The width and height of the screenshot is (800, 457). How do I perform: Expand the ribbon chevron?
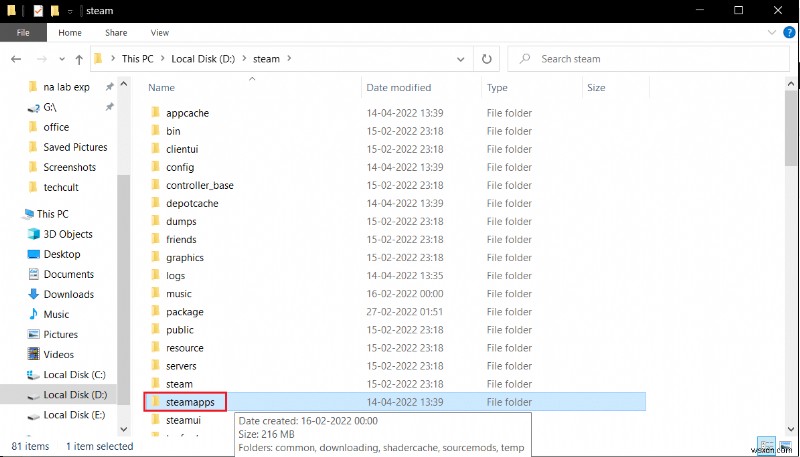772,33
